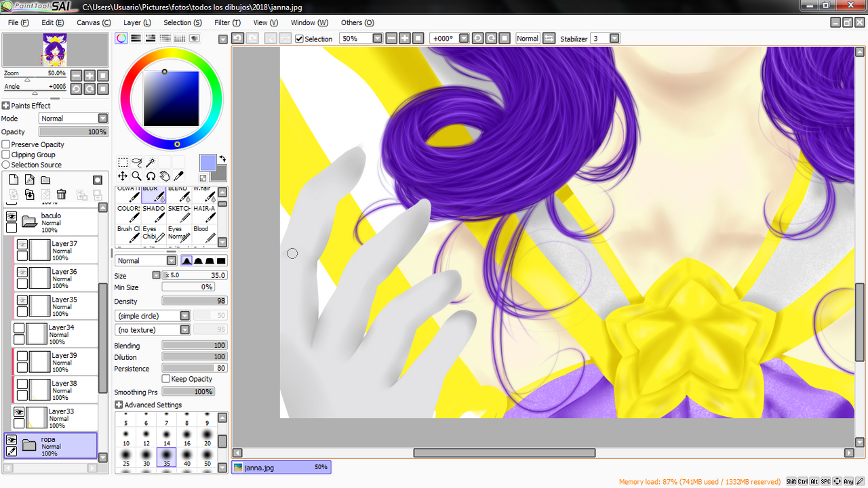868x488 pixels.
Task: Click the Undo button in toolbar
Action: (238, 39)
